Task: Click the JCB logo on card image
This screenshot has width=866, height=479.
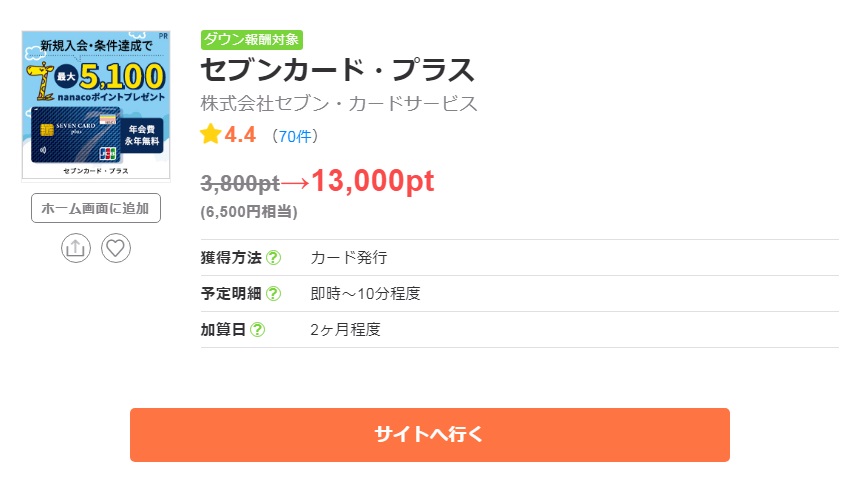Action: tap(108, 154)
